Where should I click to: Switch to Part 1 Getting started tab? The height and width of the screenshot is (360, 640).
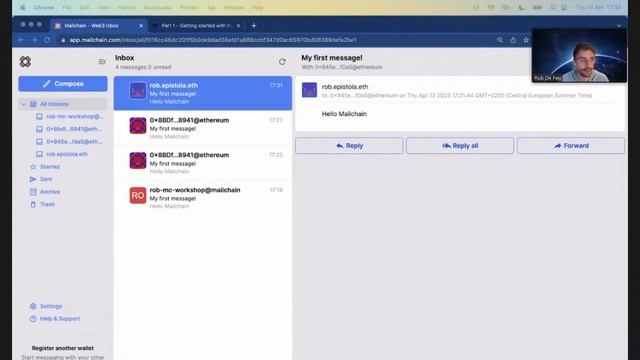pyautogui.click(x=196, y=26)
